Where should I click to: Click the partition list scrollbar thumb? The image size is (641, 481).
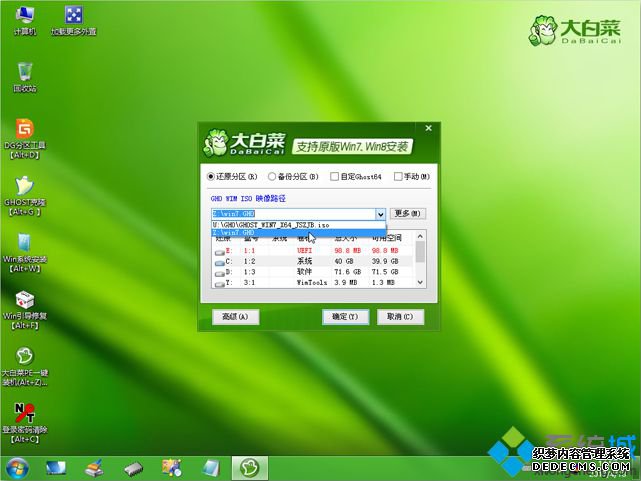(x=420, y=251)
